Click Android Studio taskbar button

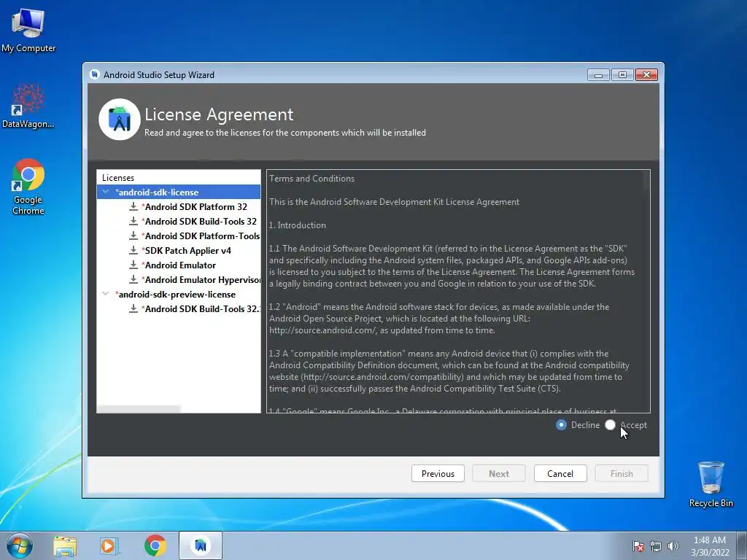(x=201, y=545)
